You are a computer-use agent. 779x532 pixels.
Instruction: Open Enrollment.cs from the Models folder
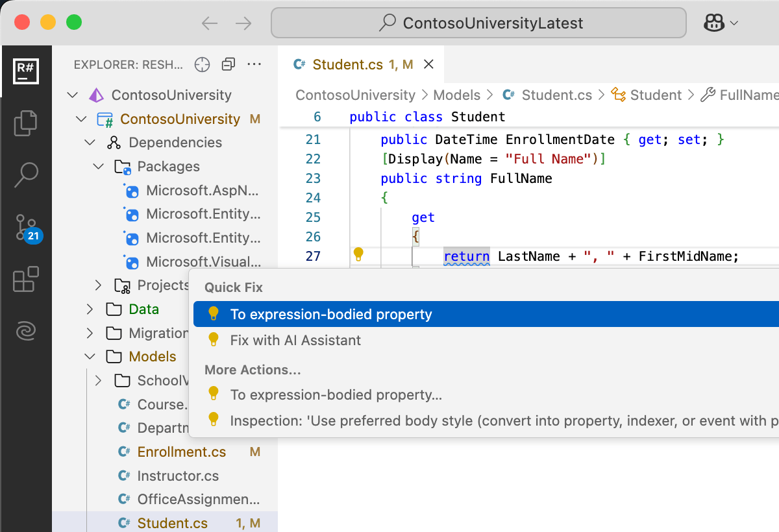click(x=182, y=452)
